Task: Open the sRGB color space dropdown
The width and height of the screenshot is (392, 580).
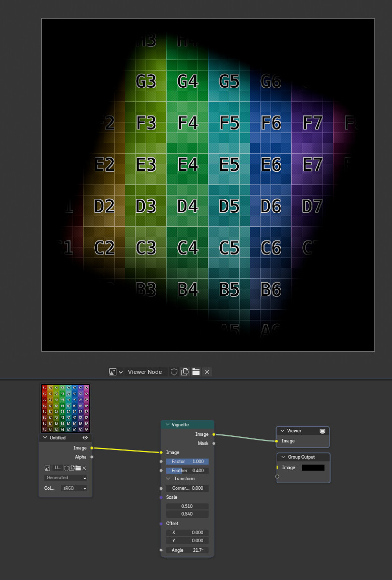Action: [x=75, y=488]
